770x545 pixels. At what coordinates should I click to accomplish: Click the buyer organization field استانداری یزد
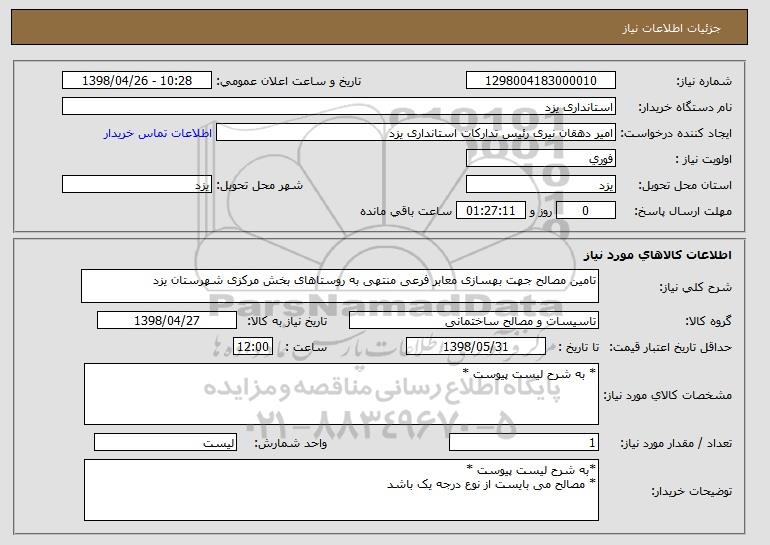(x=339, y=107)
